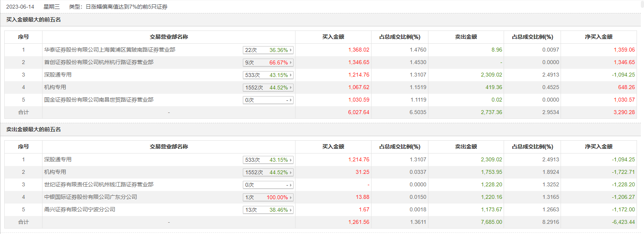
Task: Click the 卖出金额最大的前五名 section heading
Action: [34, 129]
